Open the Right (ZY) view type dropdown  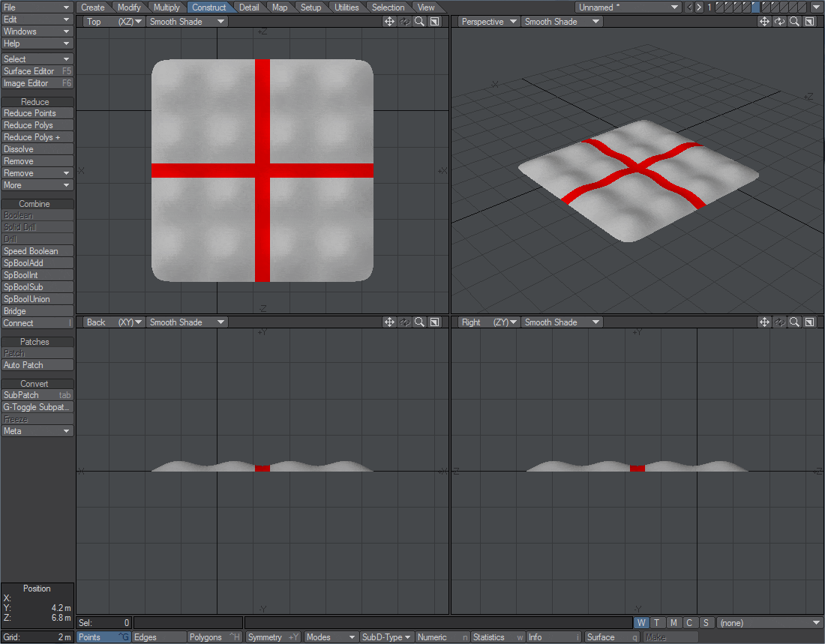[488, 322]
